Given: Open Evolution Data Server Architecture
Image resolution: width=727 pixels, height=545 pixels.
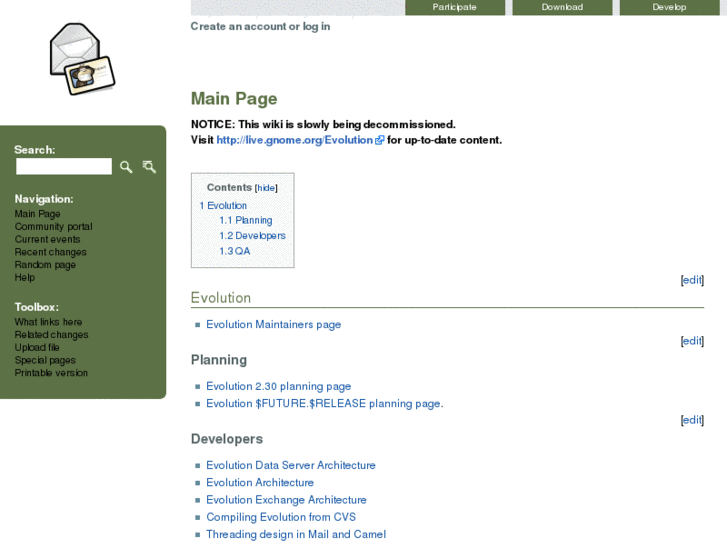Looking at the screenshot, I should coord(291,465).
